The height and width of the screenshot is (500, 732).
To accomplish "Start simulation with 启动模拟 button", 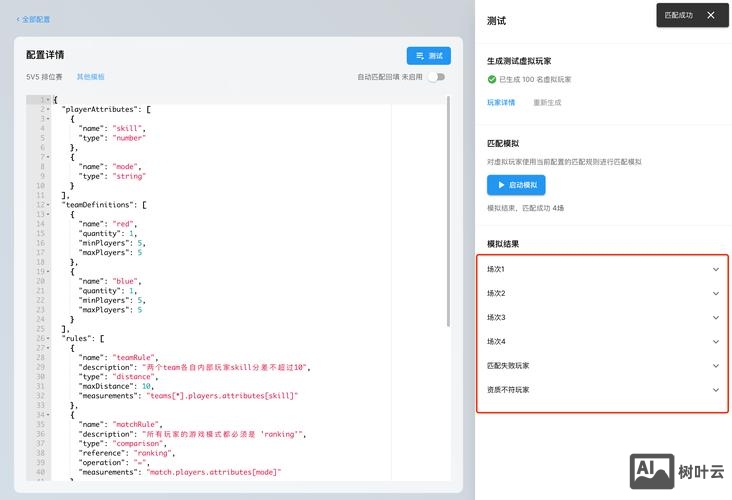I will click(516, 185).
